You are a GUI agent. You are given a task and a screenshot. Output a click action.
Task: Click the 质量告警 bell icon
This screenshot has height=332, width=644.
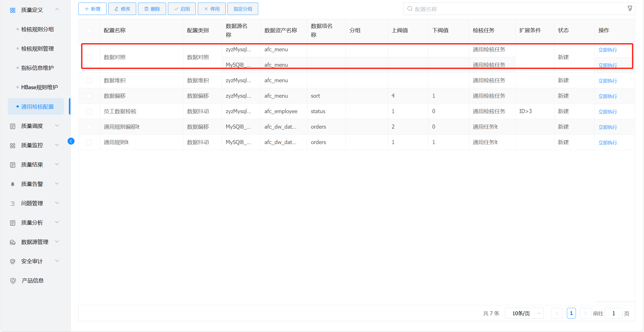click(x=13, y=184)
